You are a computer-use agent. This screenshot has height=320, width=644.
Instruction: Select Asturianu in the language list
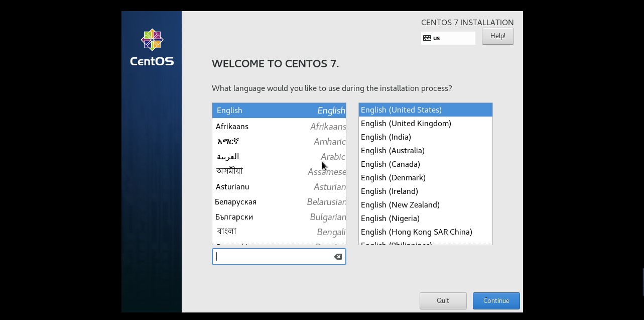coord(279,186)
